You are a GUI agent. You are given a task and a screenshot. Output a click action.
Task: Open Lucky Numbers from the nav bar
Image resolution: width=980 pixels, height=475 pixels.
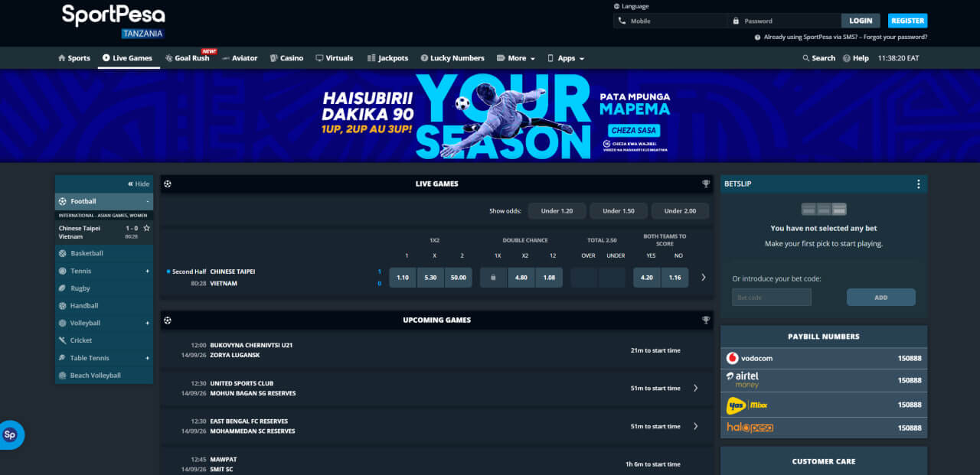point(452,58)
